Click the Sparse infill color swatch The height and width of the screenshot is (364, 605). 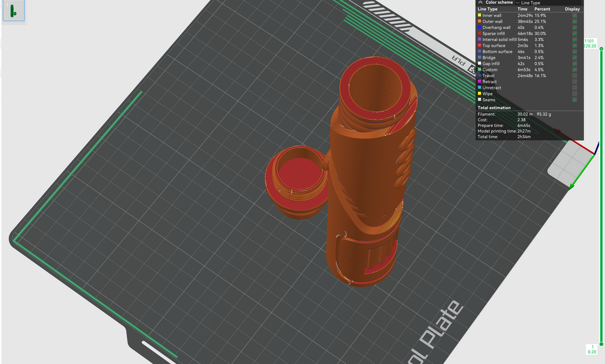pyautogui.click(x=480, y=34)
